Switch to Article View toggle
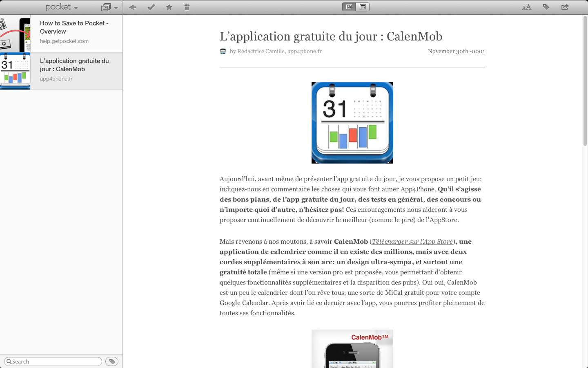588x368 pixels. coord(349,7)
